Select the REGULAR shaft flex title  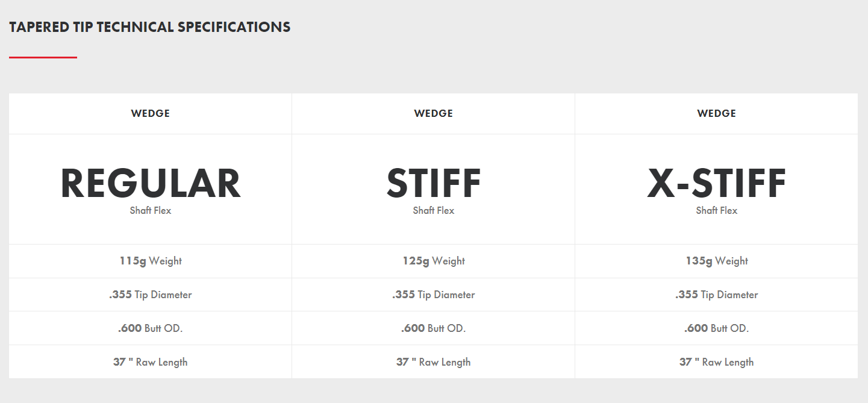pyautogui.click(x=151, y=184)
